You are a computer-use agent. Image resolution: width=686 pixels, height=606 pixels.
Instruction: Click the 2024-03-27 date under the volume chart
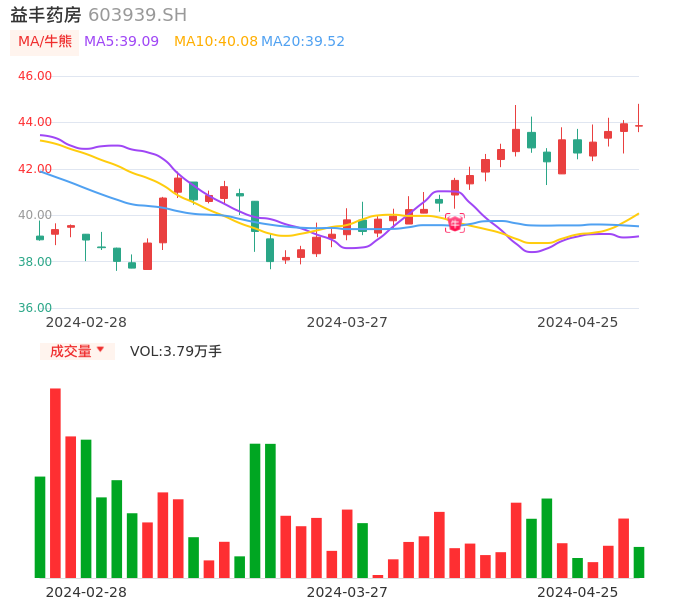(347, 592)
